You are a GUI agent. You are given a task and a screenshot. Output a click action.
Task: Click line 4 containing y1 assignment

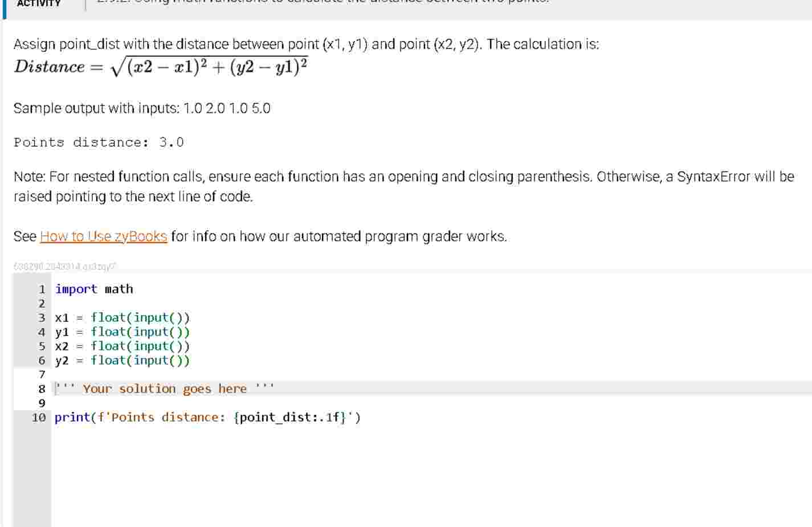pyautogui.click(x=123, y=332)
